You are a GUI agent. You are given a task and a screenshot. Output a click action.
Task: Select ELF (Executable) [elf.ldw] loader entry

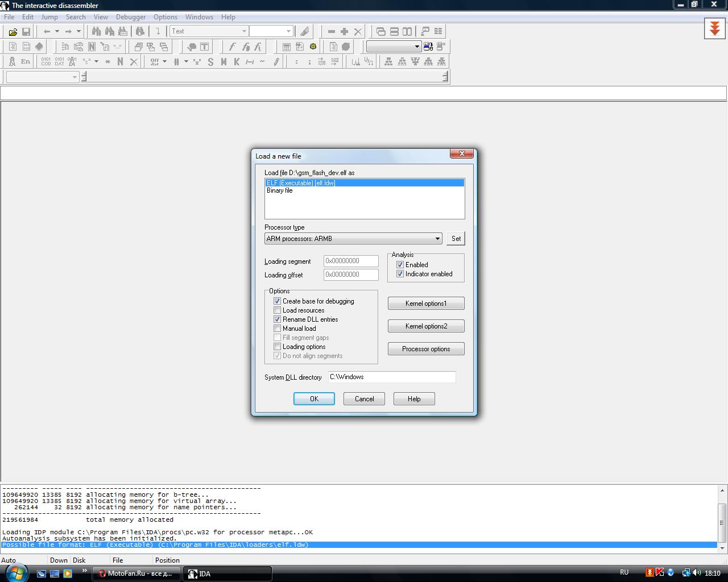[365, 183]
